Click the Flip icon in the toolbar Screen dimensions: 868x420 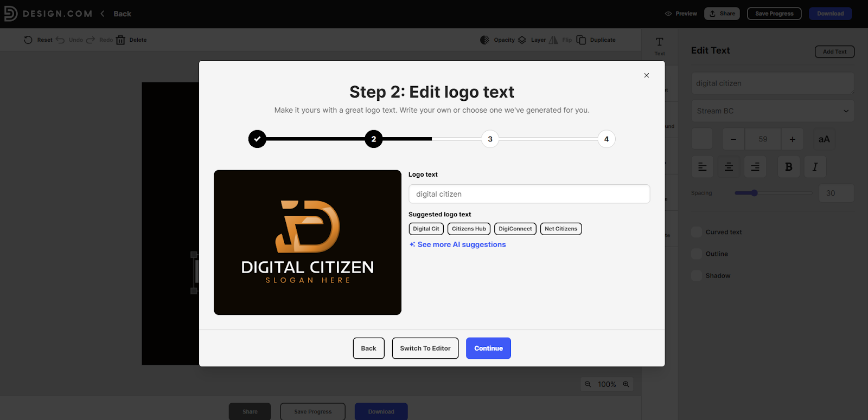(x=553, y=40)
